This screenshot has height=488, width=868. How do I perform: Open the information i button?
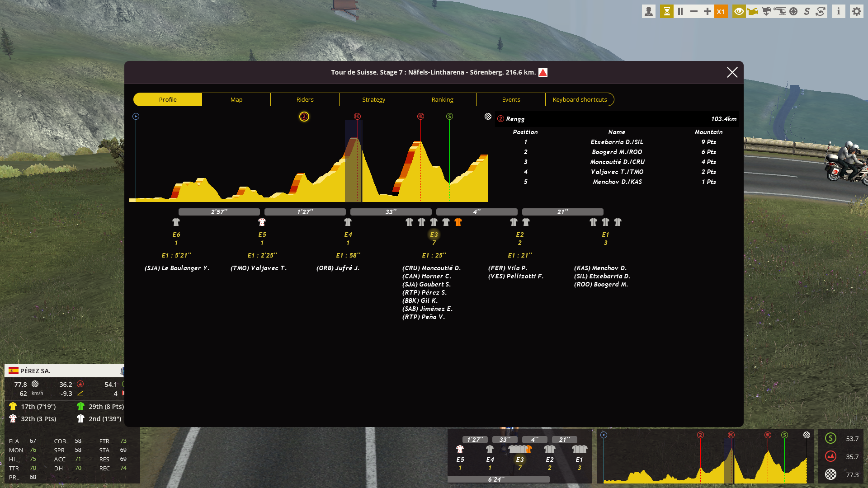pyautogui.click(x=839, y=11)
